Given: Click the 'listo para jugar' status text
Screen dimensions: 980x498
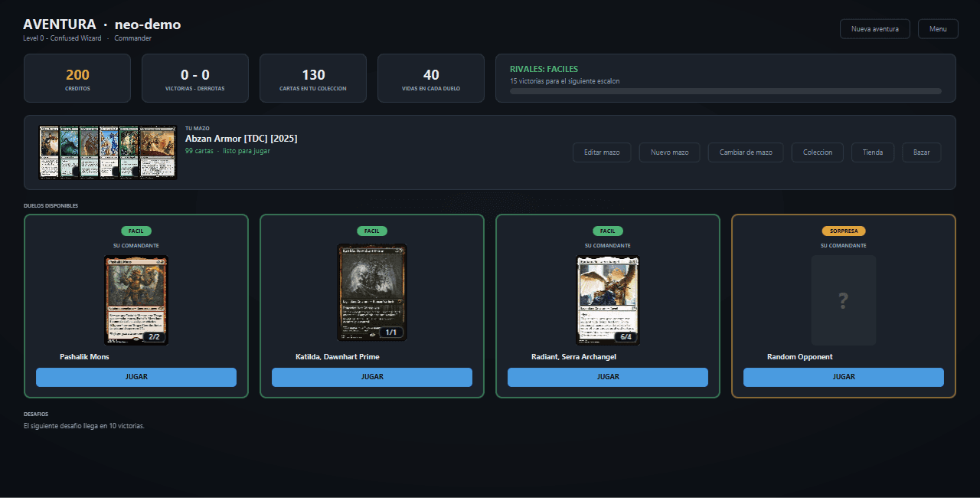Looking at the screenshot, I should click(247, 151).
